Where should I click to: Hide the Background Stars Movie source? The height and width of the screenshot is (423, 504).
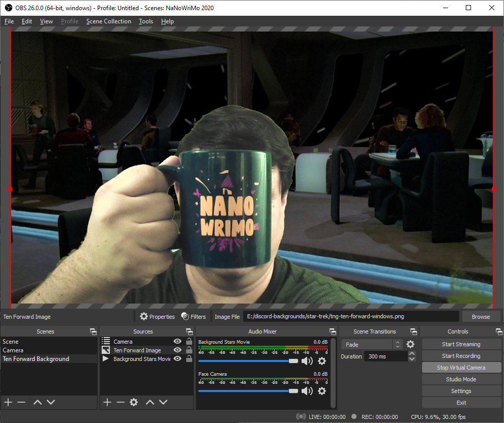(x=177, y=358)
